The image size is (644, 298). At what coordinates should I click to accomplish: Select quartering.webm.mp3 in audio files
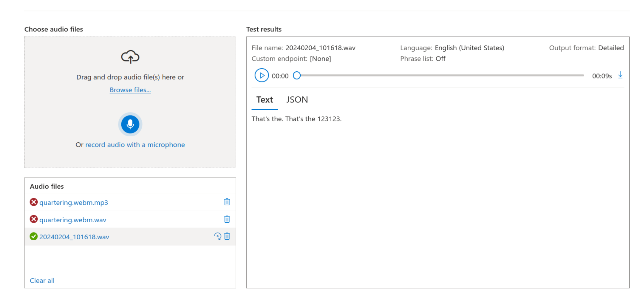click(x=74, y=203)
